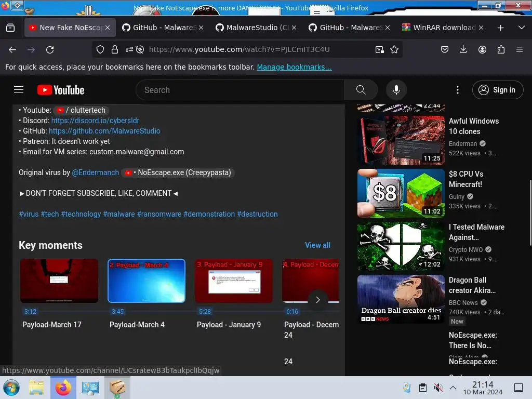Click View all key moments

tap(317, 245)
